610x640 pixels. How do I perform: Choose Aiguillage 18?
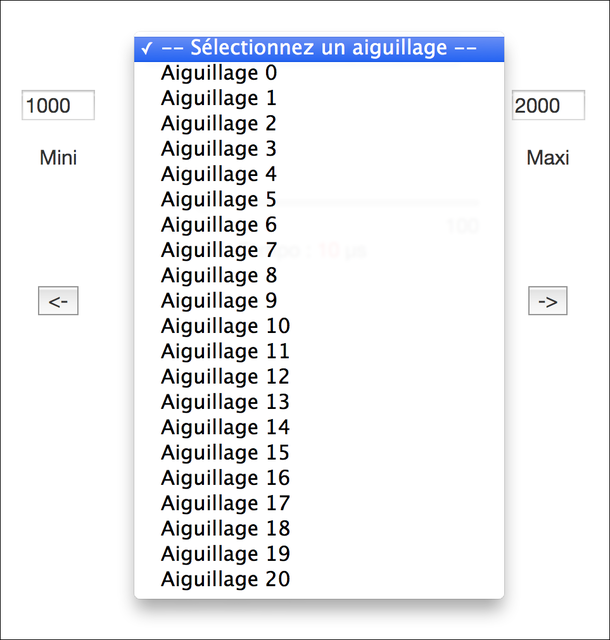click(x=319, y=529)
